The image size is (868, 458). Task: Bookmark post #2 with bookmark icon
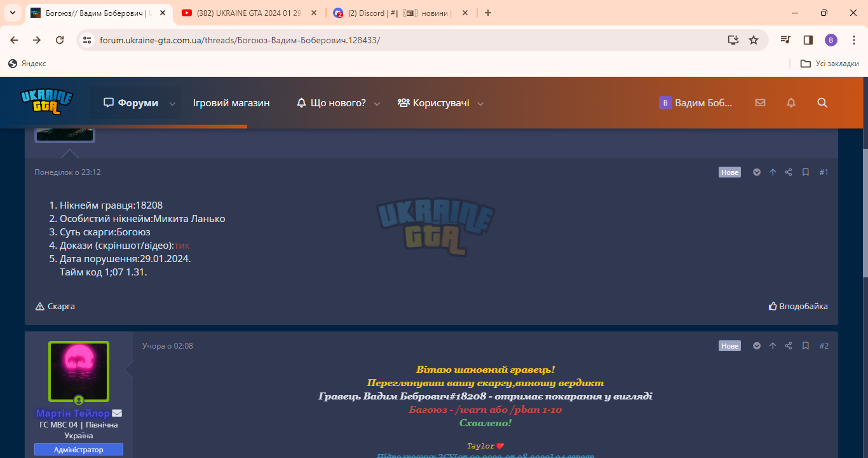click(805, 346)
